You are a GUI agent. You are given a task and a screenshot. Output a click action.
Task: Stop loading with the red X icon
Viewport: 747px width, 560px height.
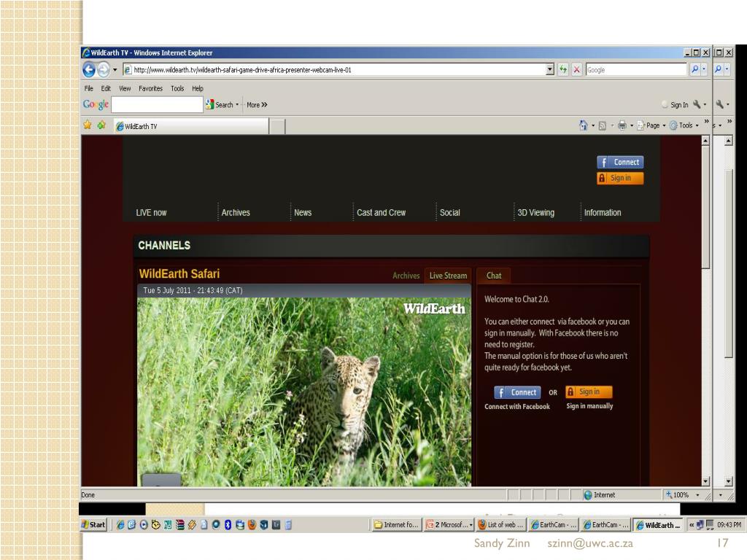(576, 69)
